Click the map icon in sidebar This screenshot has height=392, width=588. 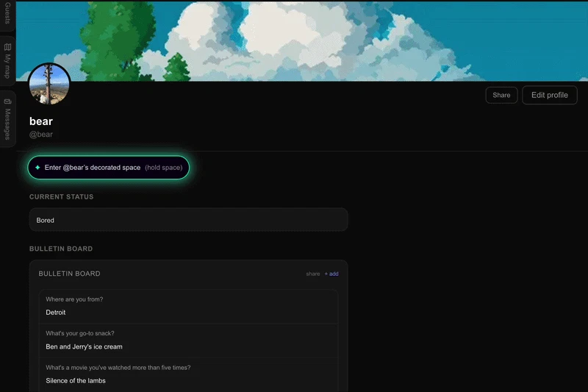[7, 47]
